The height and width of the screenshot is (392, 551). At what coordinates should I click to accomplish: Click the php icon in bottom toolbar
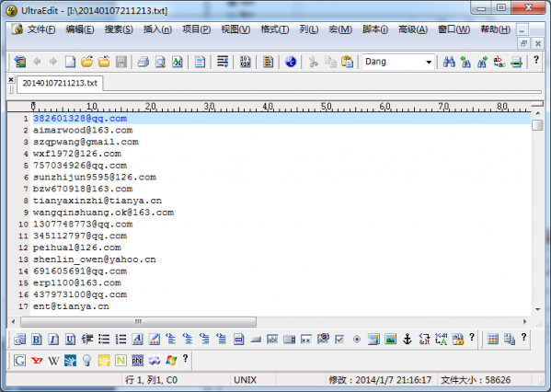[137, 361]
